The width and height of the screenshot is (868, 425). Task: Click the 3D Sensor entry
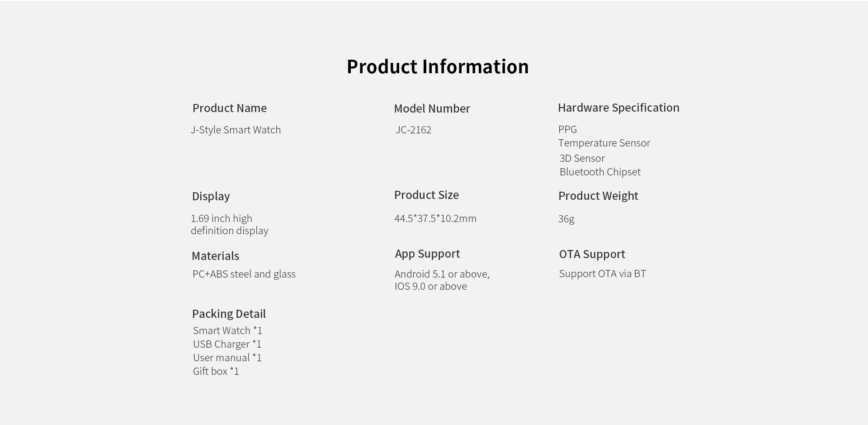582,158
